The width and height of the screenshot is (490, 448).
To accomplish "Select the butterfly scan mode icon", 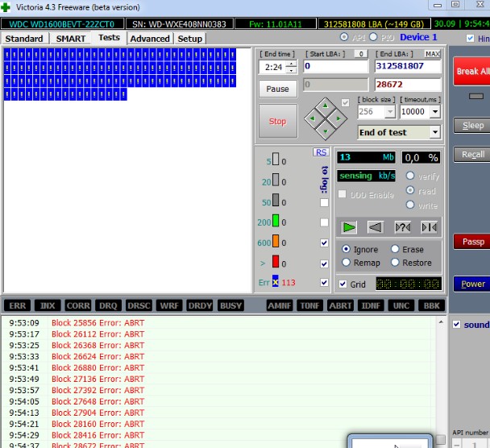I will point(429,227).
